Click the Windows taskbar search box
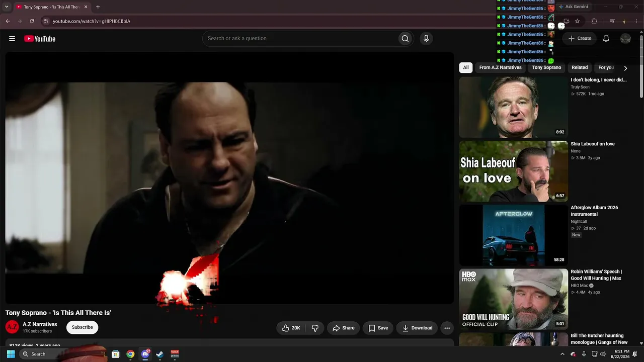Screen dimensions: 644x362 tap(63, 354)
